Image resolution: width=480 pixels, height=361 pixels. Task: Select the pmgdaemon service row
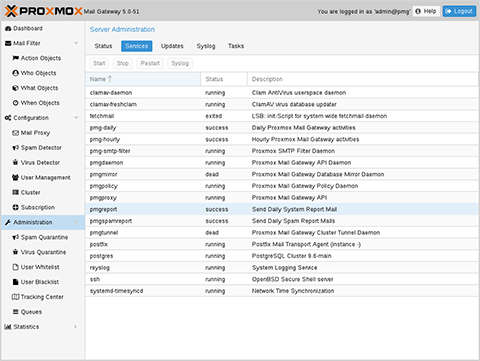(x=282, y=163)
